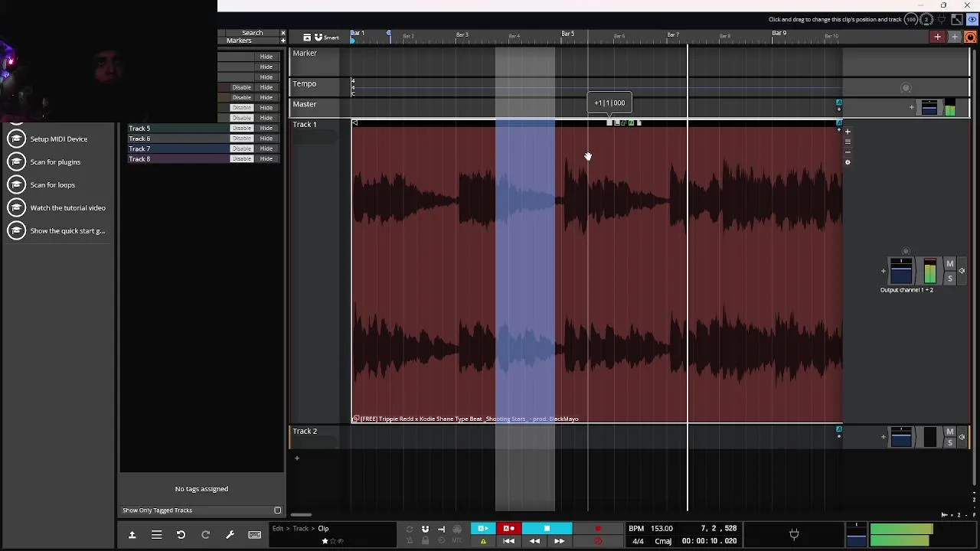Viewport: 980px width, 551px height.
Task: Click the red plus button above mixer
Action: pos(937,37)
